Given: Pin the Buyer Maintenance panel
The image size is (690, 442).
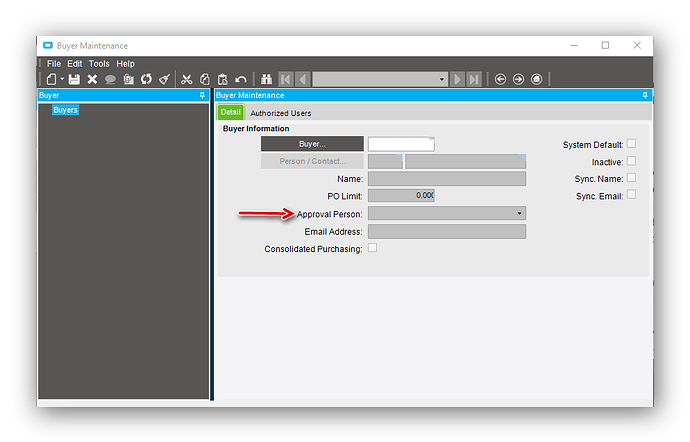Looking at the screenshot, I should 645,95.
